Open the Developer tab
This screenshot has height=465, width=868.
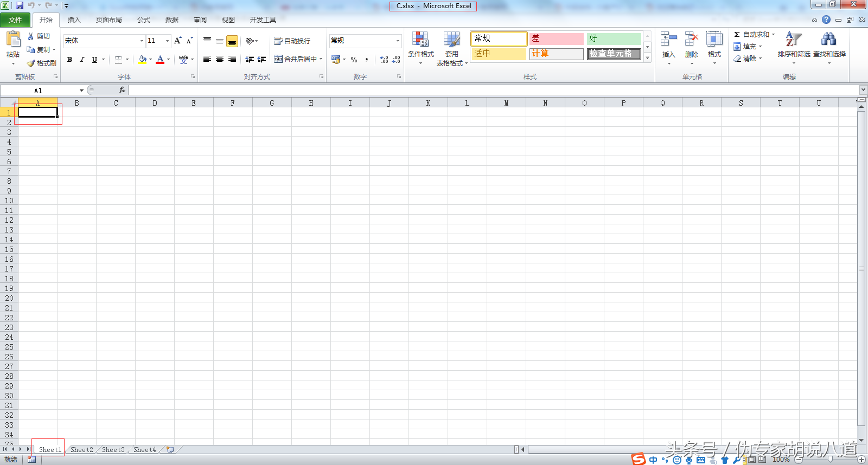(x=263, y=20)
